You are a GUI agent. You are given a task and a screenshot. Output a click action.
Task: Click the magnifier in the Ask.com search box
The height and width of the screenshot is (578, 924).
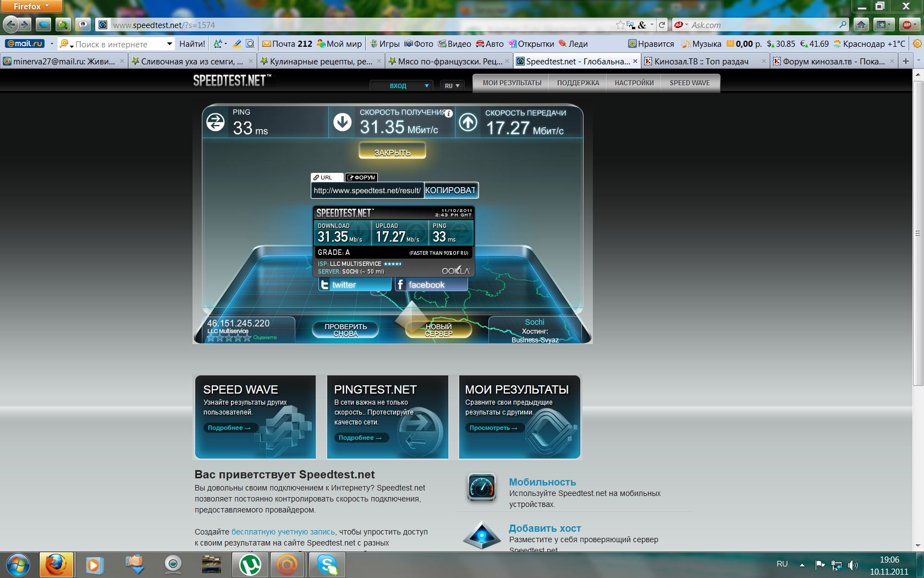point(843,25)
